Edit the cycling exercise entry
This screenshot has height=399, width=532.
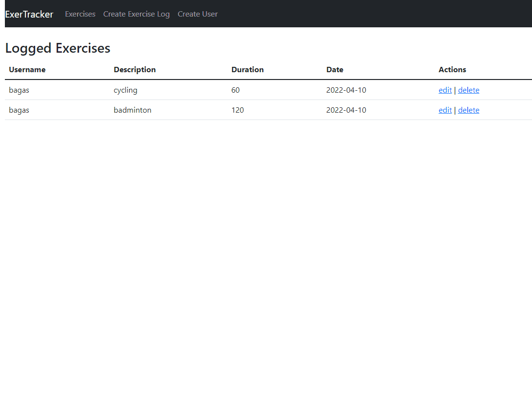click(x=445, y=90)
